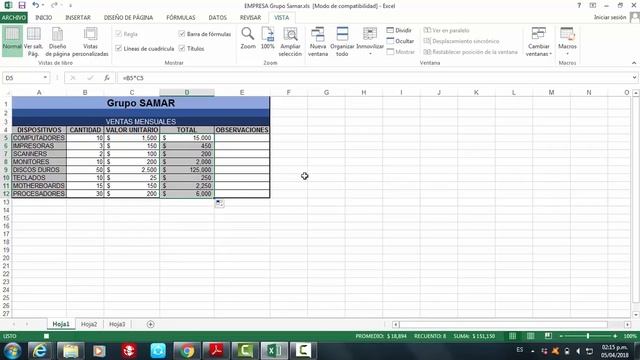Select the Grupo SAMAR title cell
The width and height of the screenshot is (640, 360).
[x=141, y=103]
